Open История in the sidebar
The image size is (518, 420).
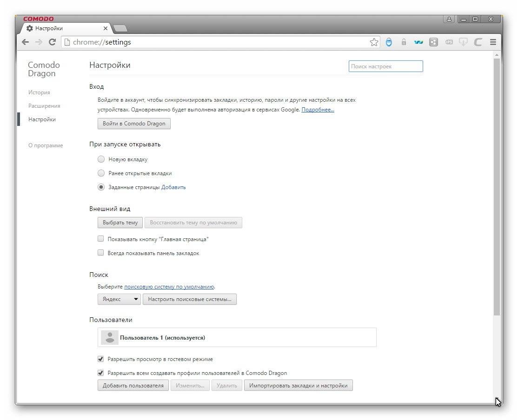tap(40, 92)
